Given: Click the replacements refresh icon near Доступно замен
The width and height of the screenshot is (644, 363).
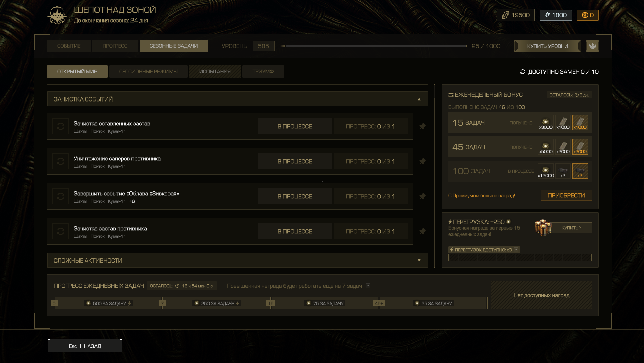Looking at the screenshot, I should click(x=523, y=72).
